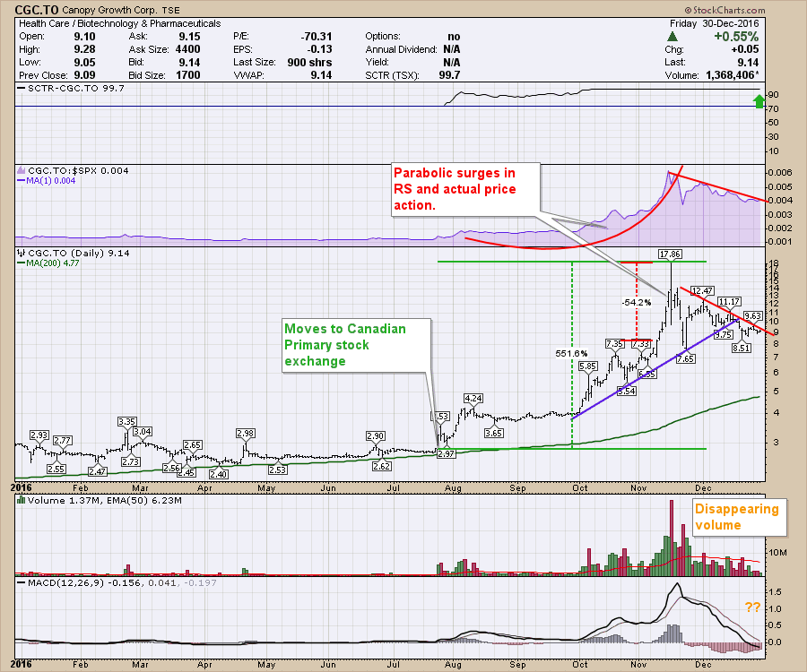This screenshot has height=672, width=807.
Task: Click the 5.85 price label
Action: click(x=587, y=366)
